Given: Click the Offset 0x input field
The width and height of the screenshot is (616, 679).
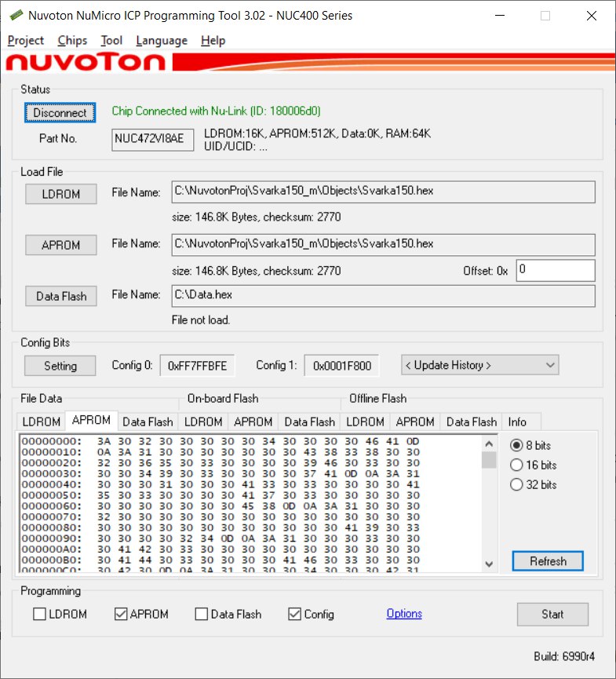Looking at the screenshot, I should point(556,270).
